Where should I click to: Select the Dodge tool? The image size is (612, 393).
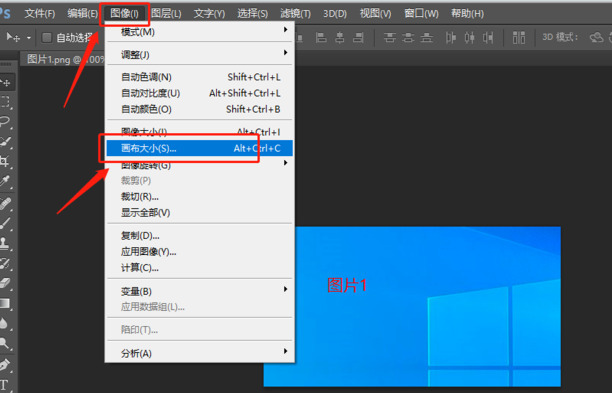pos(5,343)
